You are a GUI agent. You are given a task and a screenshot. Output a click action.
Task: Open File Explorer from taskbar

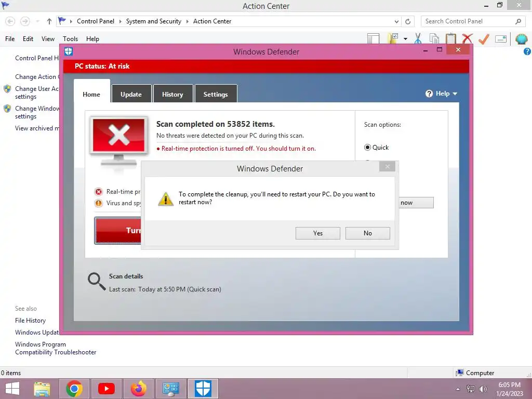point(42,389)
